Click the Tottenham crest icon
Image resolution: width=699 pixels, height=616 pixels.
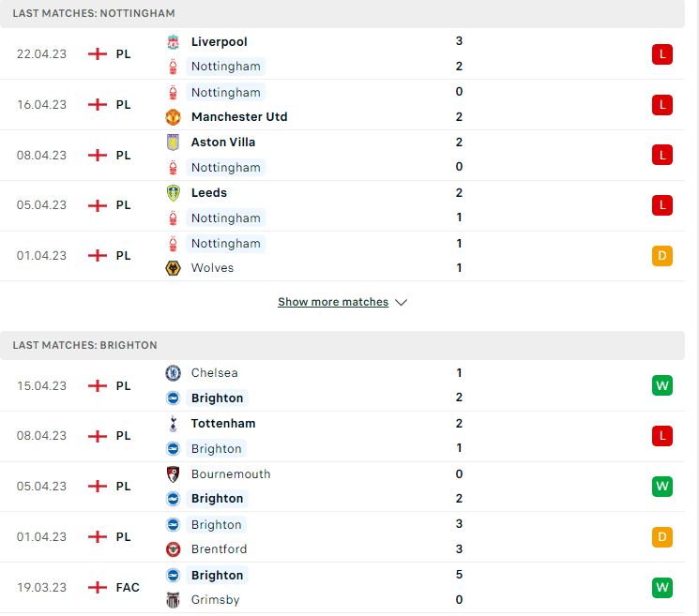[173, 424]
